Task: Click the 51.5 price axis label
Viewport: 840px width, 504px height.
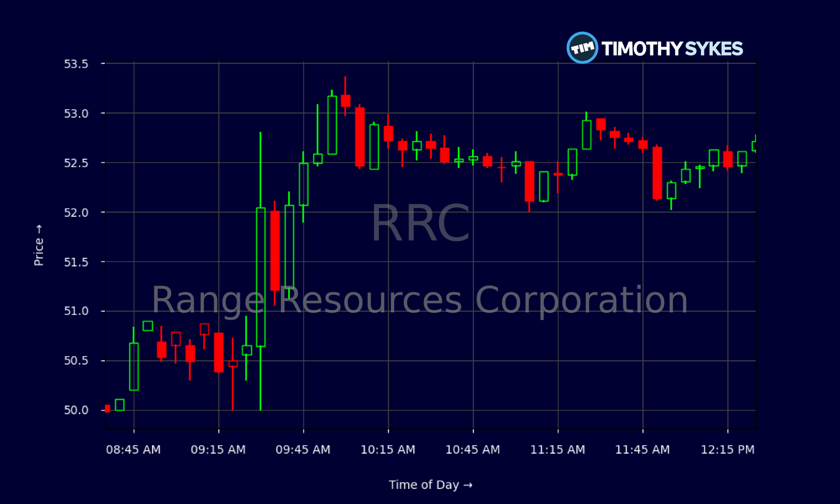Action: (76, 262)
